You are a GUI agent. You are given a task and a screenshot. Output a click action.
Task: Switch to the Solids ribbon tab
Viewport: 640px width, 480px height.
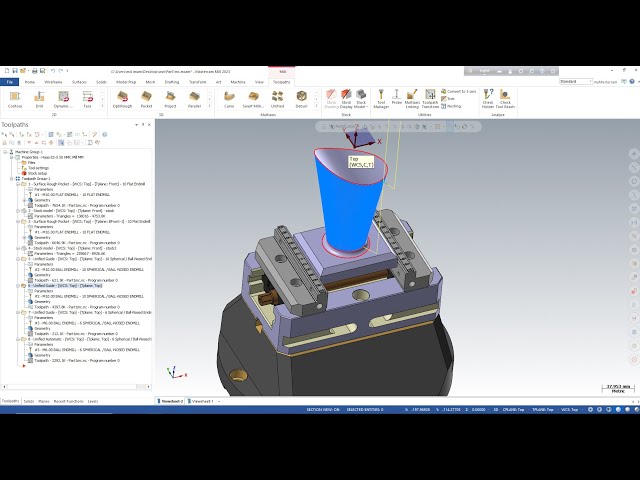click(101, 82)
